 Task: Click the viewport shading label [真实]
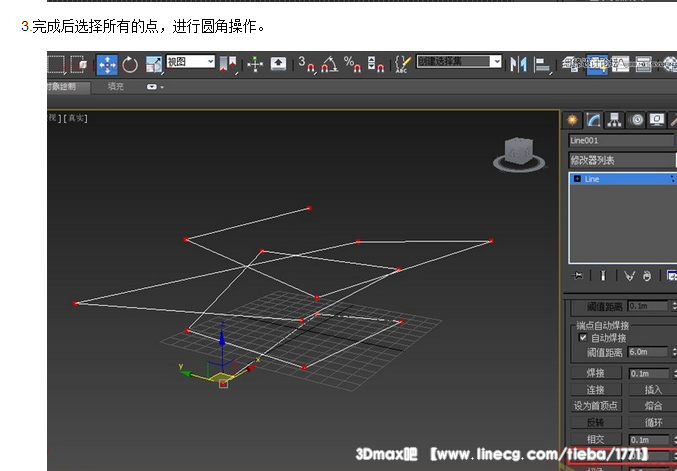(76, 118)
